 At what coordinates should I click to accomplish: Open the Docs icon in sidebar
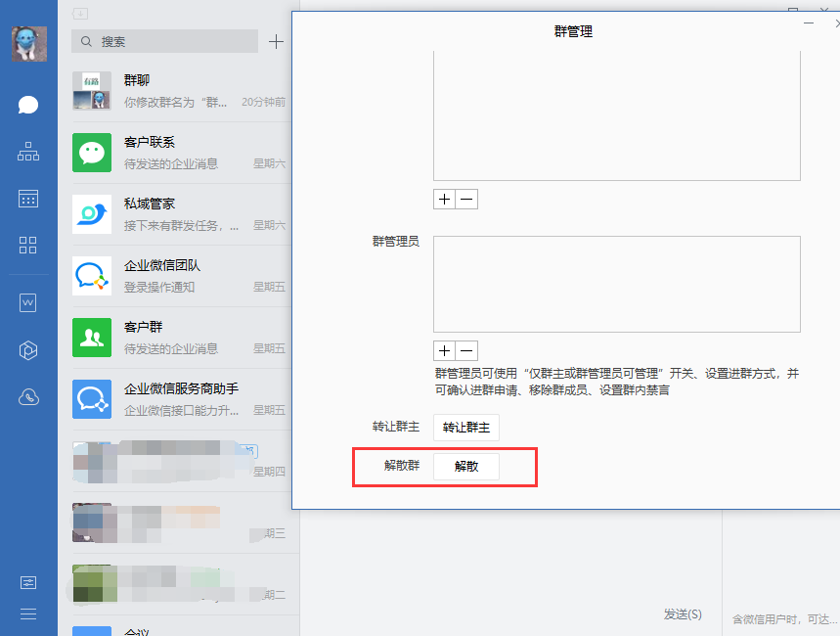28,303
